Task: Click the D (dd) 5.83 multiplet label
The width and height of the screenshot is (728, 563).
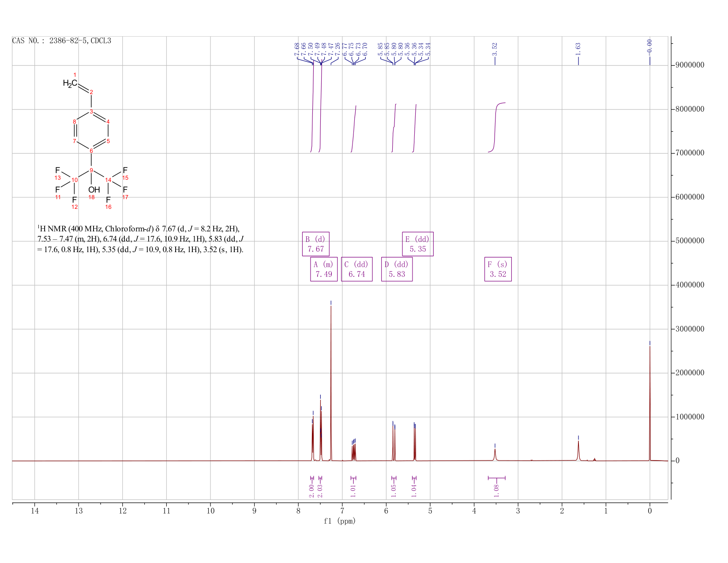Action: click(x=397, y=269)
